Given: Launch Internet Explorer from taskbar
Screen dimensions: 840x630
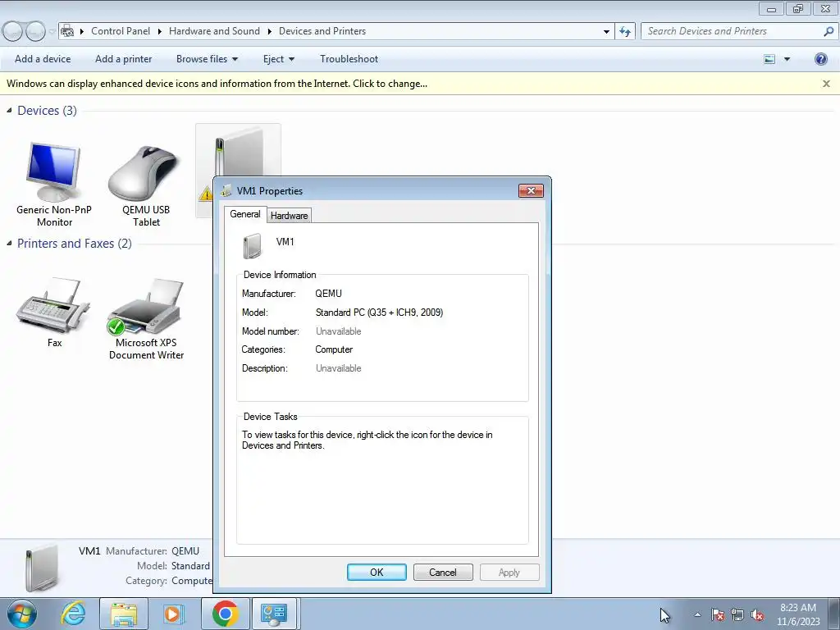Looking at the screenshot, I should click(73, 614).
